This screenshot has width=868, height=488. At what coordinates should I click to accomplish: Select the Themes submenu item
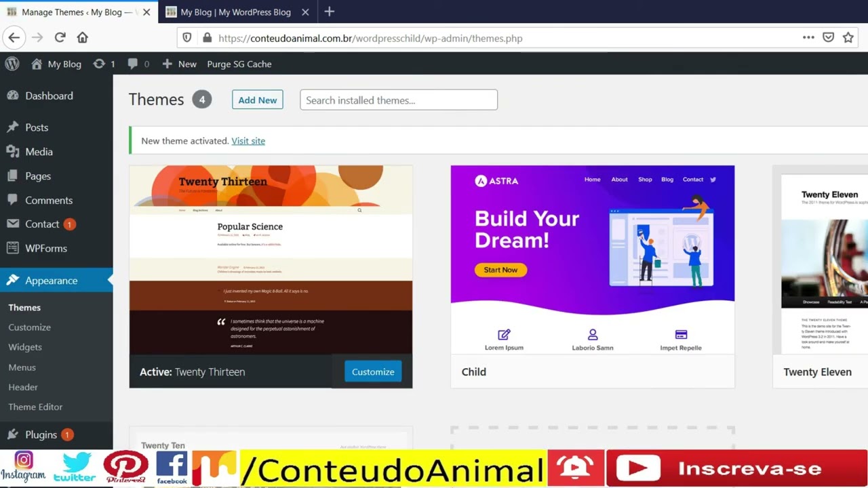(24, 307)
